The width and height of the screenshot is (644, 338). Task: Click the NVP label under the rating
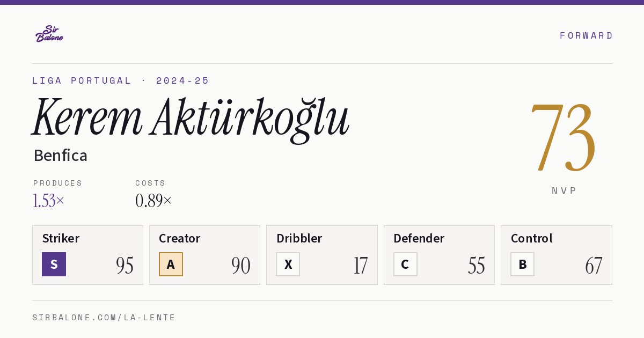tap(564, 190)
